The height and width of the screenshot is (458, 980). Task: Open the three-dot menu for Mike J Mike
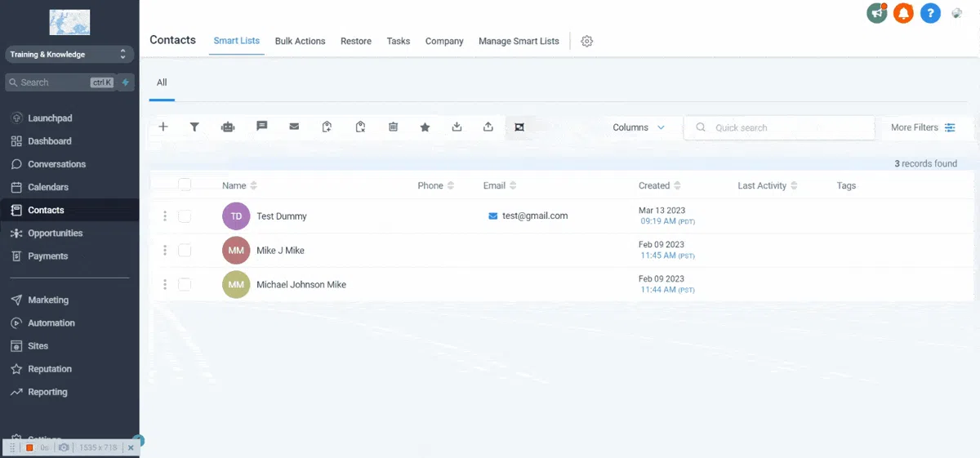click(x=165, y=251)
